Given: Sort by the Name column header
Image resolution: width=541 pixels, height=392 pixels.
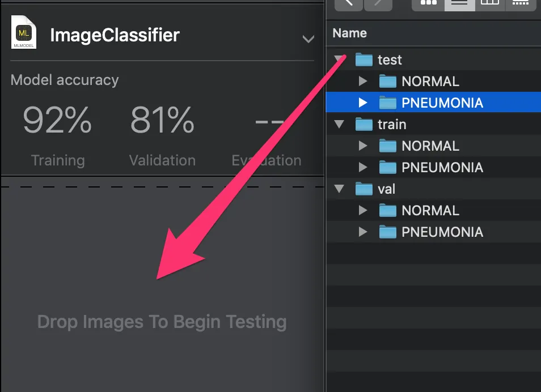Looking at the screenshot, I should click(349, 33).
